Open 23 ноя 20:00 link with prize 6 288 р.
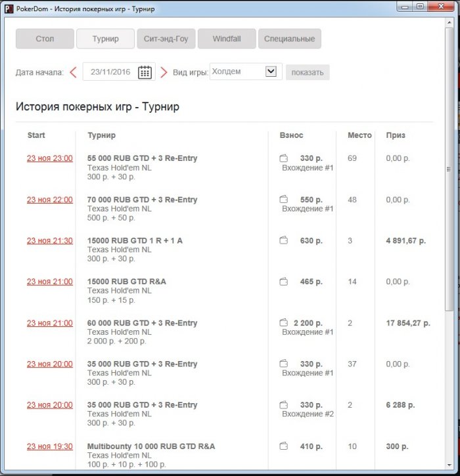This screenshot has height=476, width=460. pos(50,404)
